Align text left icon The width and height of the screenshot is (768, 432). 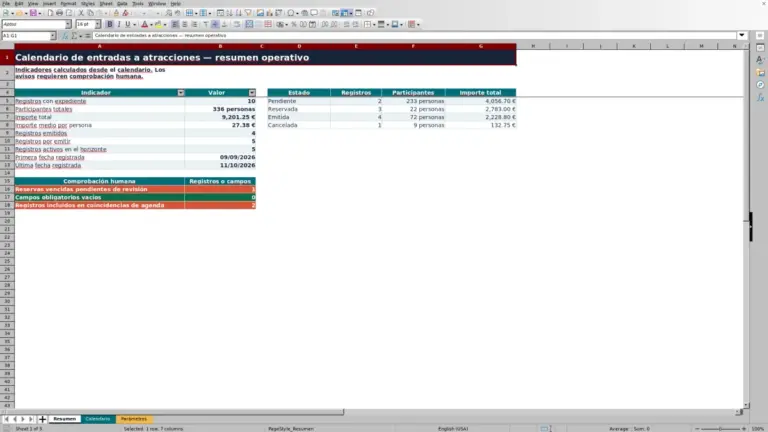175,24
